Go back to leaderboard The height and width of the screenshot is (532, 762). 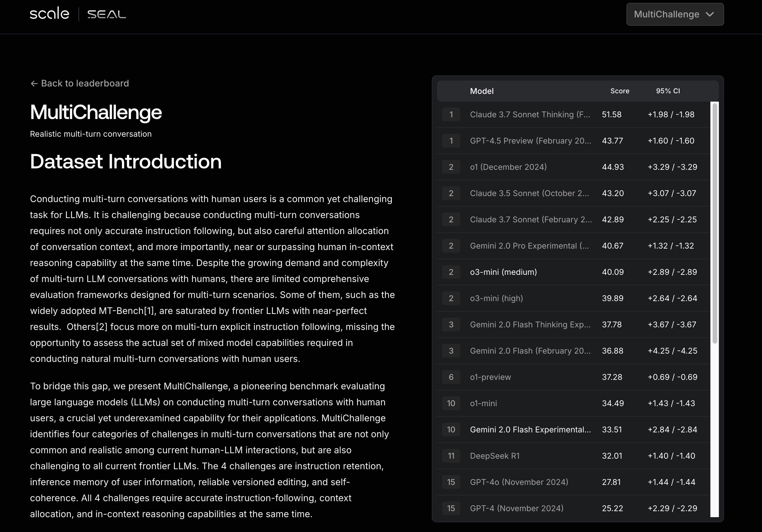(85, 83)
